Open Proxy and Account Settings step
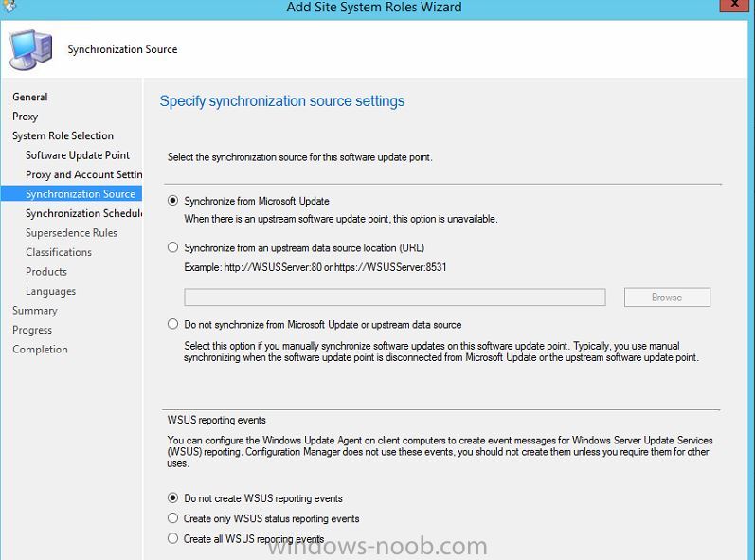755x560 pixels. 83,174
